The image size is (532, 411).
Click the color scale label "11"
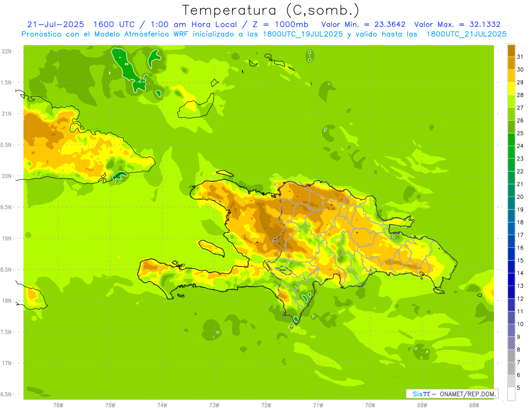tap(520, 312)
